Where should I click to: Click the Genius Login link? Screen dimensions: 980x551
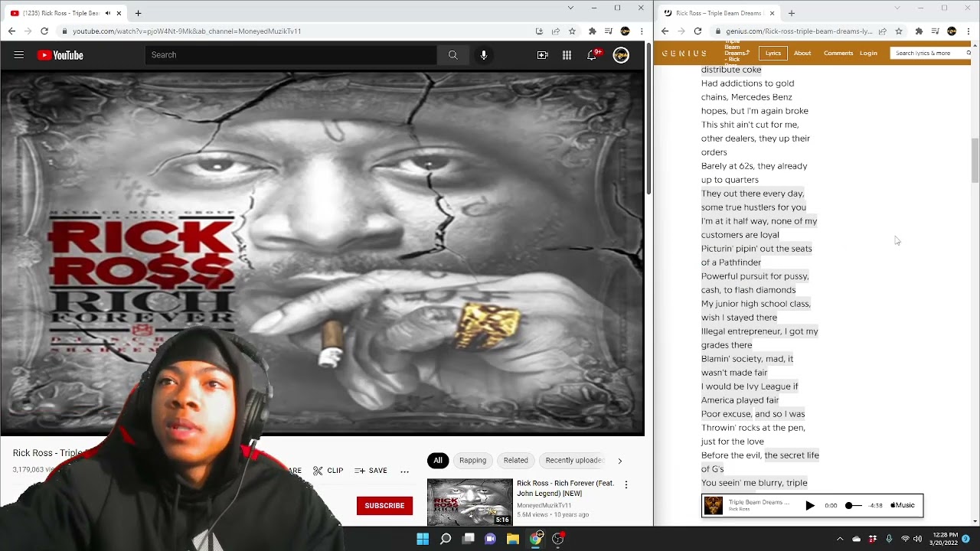868,53
